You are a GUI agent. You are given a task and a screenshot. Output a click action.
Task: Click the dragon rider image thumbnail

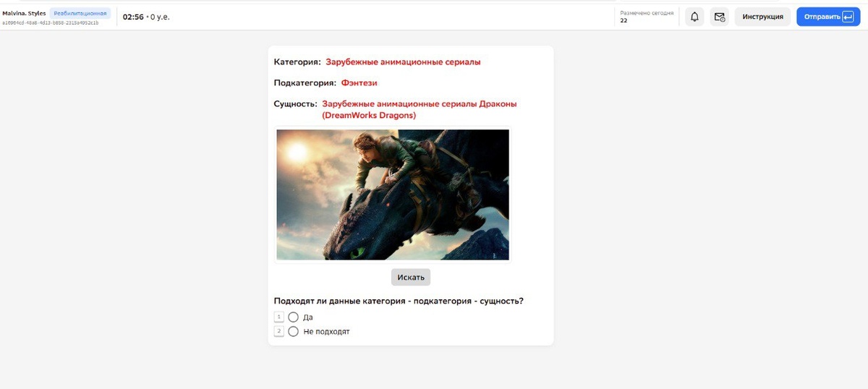point(393,194)
